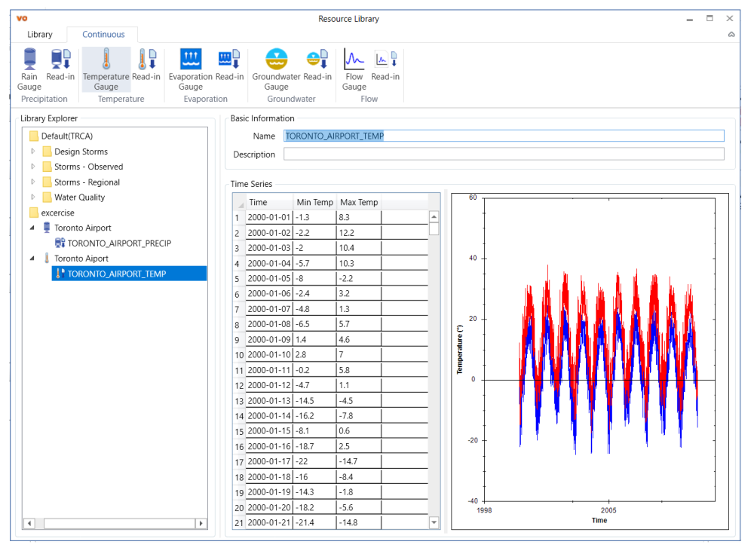Screen dimensions: 754x560
Task: Click the Time column header
Action: tap(269, 203)
